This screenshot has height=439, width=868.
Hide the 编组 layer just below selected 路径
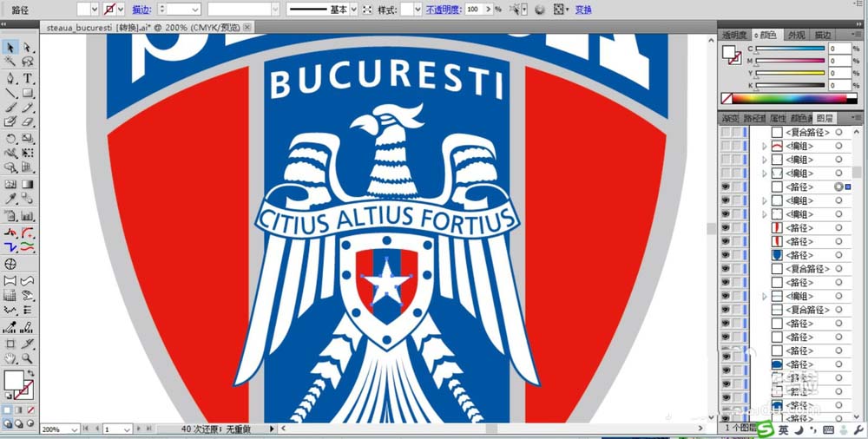[725, 200]
